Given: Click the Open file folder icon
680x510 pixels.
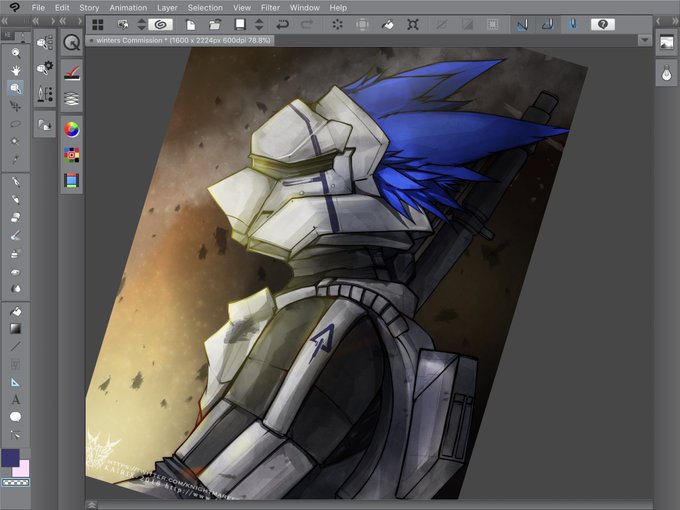Looking at the screenshot, I should pyautogui.click(x=215, y=25).
